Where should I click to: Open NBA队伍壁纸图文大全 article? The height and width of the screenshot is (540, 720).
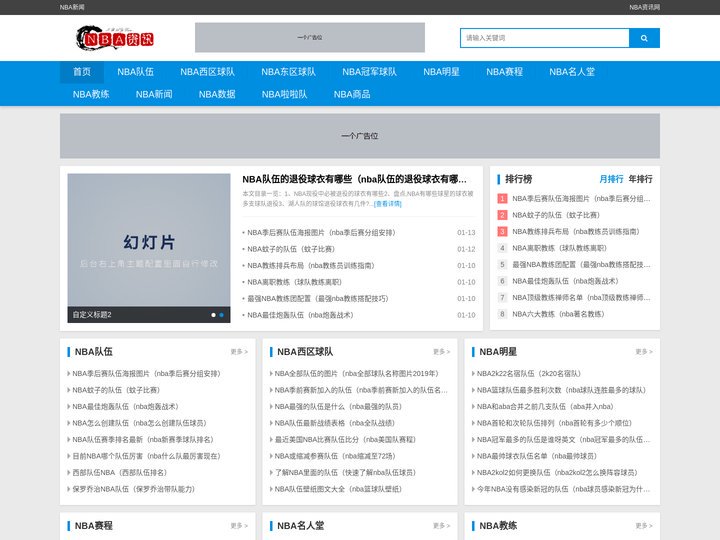[x=338, y=489]
